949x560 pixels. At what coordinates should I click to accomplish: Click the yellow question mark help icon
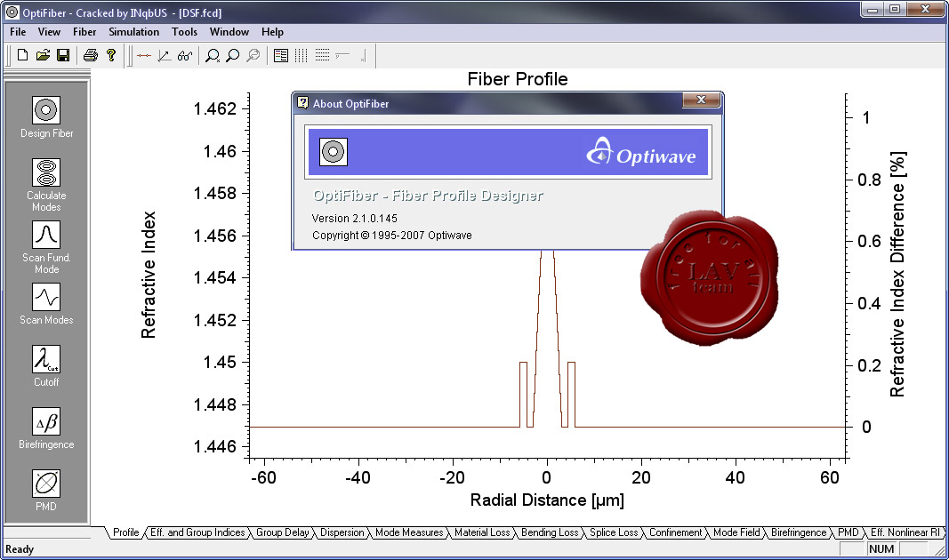tap(111, 56)
